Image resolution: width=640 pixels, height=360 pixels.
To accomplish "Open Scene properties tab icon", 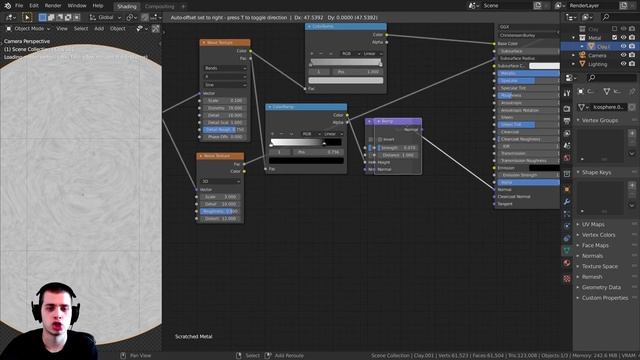I will [x=567, y=145].
